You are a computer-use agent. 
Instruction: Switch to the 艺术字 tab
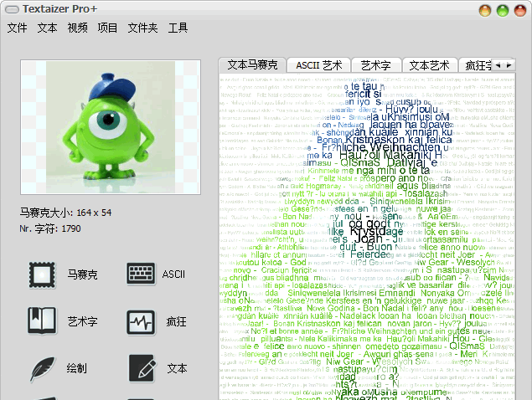376,65
